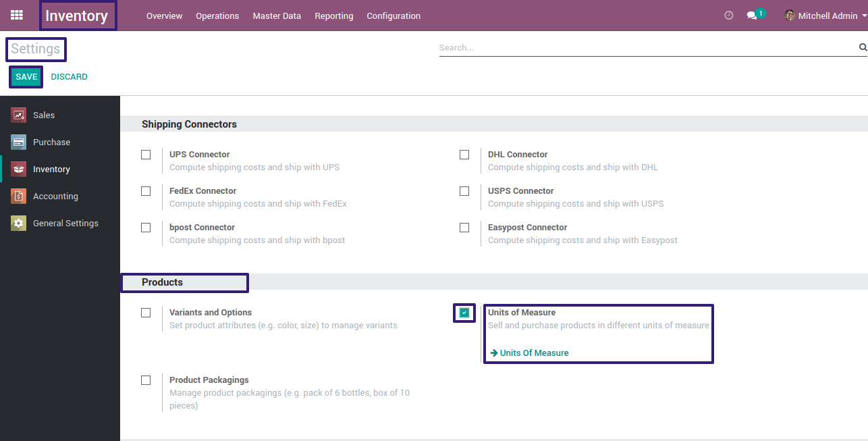Select Sales in settings sidebar
The width and height of the screenshot is (868, 441).
click(60, 115)
